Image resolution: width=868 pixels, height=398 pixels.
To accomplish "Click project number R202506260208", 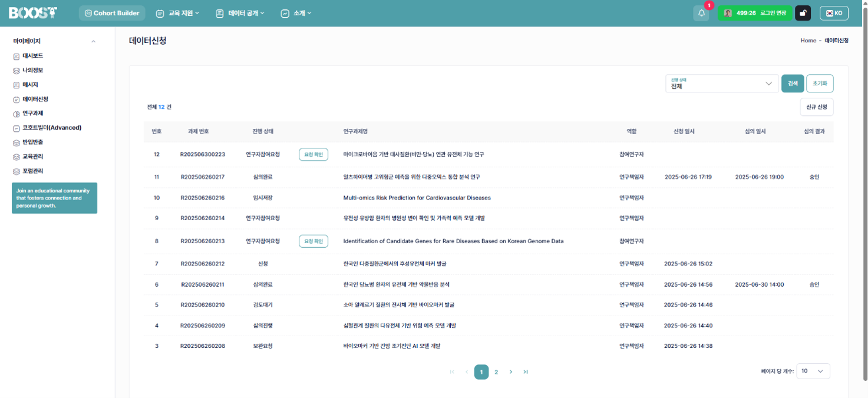I will (203, 346).
